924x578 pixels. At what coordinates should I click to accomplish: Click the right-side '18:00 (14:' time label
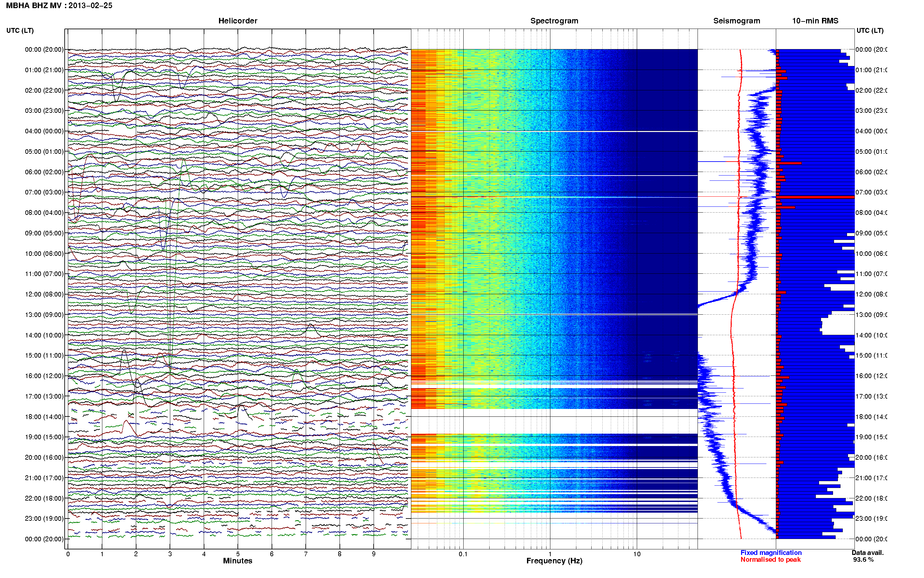click(x=871, y=417)
